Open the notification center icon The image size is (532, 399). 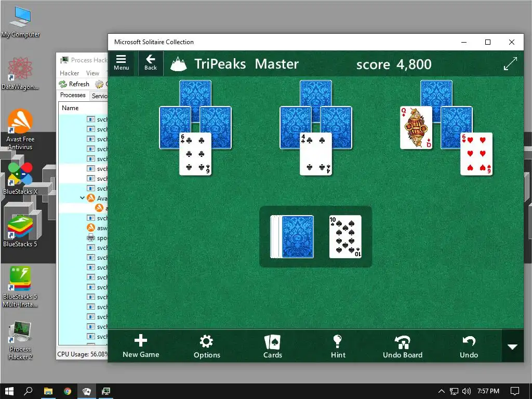click(x=515, y=391)
